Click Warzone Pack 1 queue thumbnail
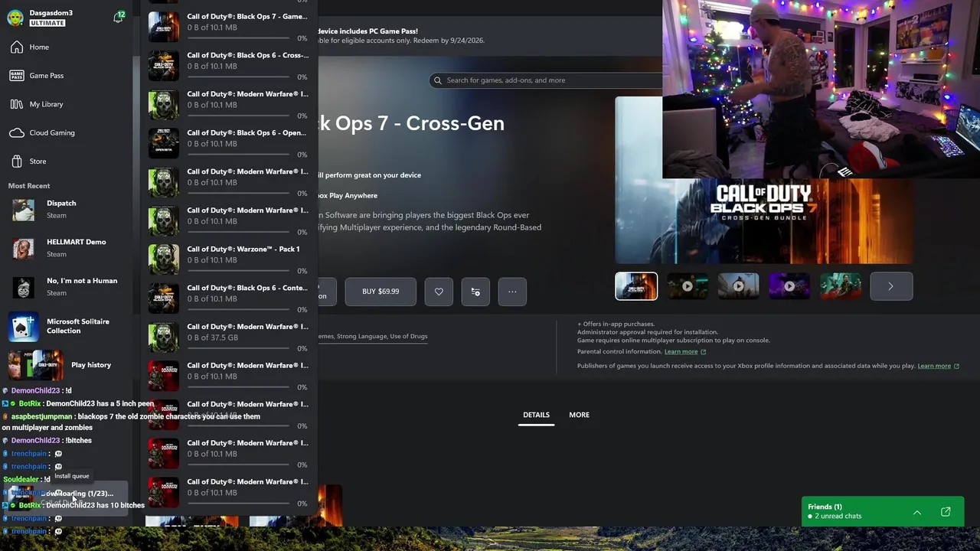Screen dimensions: 980x551 click(x=164, y=259)
